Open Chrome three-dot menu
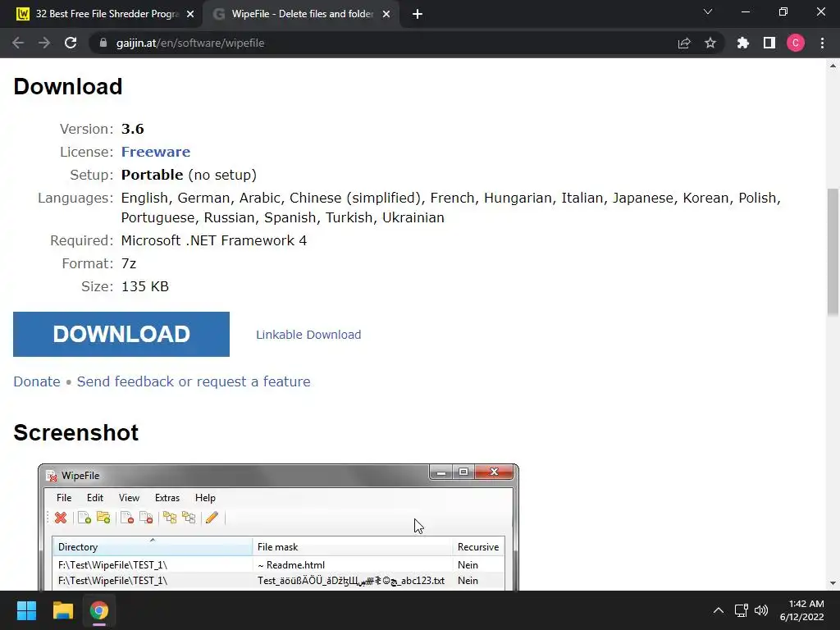The image size is (840, 630). [822, 43]
